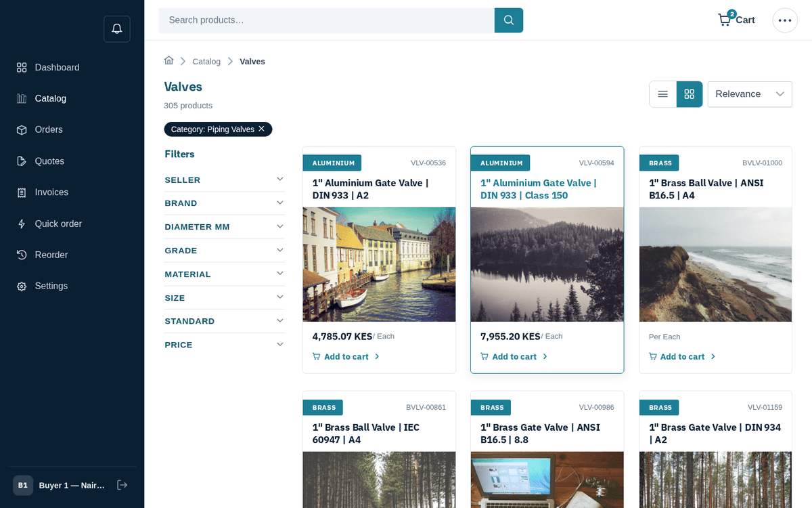The image size is (812, 508).
Task: Open 1" Brass Gate Valve DIN 934 A2 title
Action: tap(715, 433)
